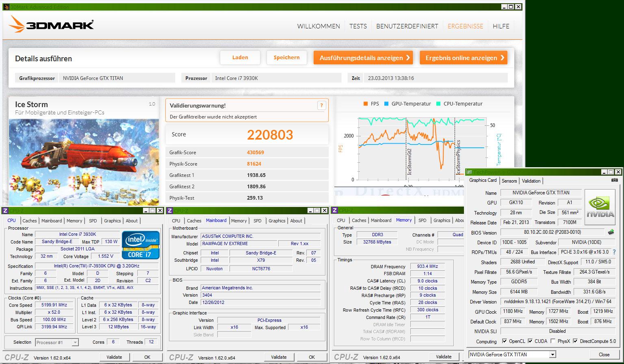This screenshot has height=364, width=624.
Task: Open the Graphics tab in the CPU-Z window showing motherboard info
Action: pos(277,221)
